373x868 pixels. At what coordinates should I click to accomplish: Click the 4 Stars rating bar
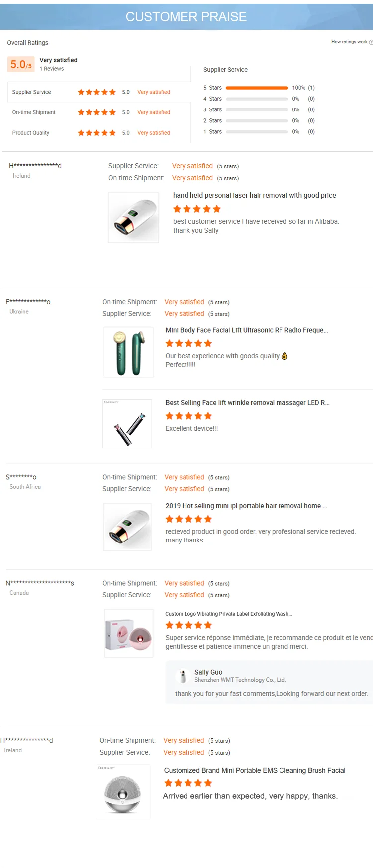(257, 99)
